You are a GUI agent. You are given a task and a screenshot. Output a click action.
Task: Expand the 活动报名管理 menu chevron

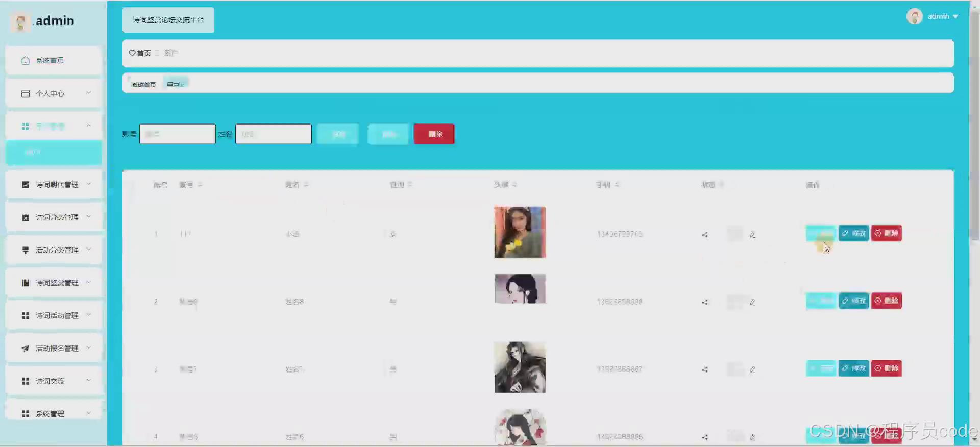88,347
